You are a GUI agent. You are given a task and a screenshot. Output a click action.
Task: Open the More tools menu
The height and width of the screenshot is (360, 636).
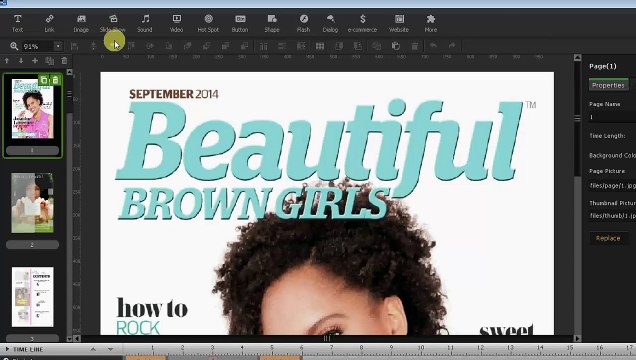(x=431, y=24)
